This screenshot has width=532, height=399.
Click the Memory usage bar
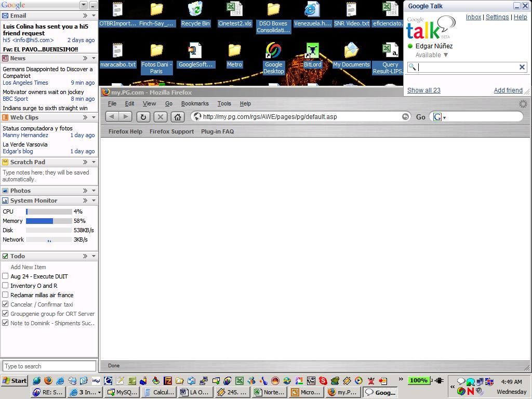49,221
